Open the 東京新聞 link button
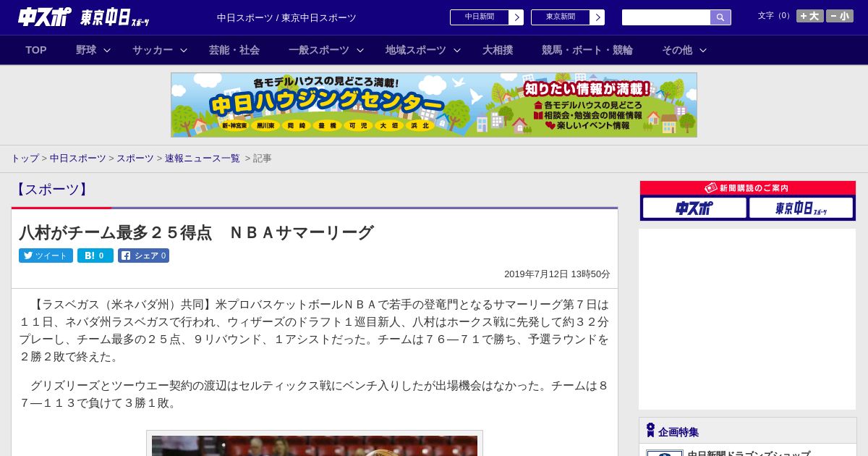This screenshot has width=868, height=456. [561, 17]
